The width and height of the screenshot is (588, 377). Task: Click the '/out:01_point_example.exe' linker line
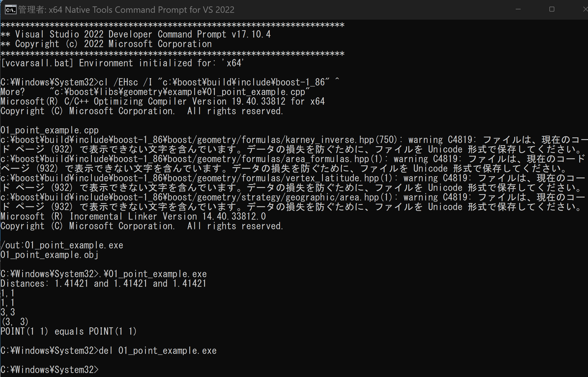tap(62, 245)
